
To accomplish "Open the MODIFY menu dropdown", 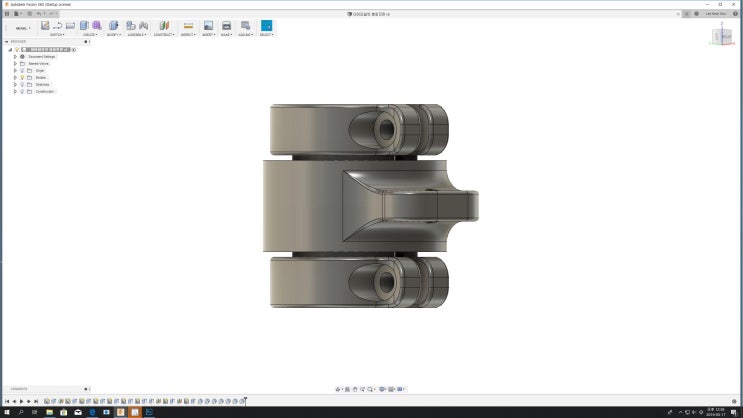I will point(114,35).
